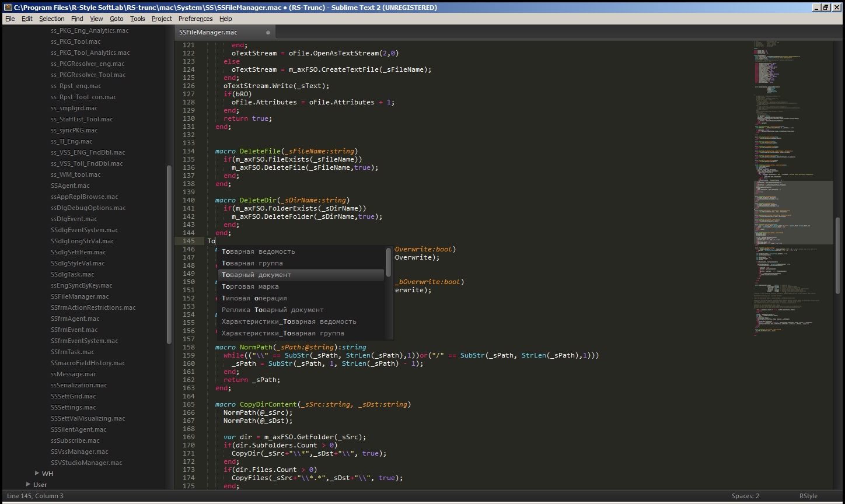This screenshot has height=504, width=845.
Task: Open SSfrmAgent.mac in sidebar
Action: (75, 318)
